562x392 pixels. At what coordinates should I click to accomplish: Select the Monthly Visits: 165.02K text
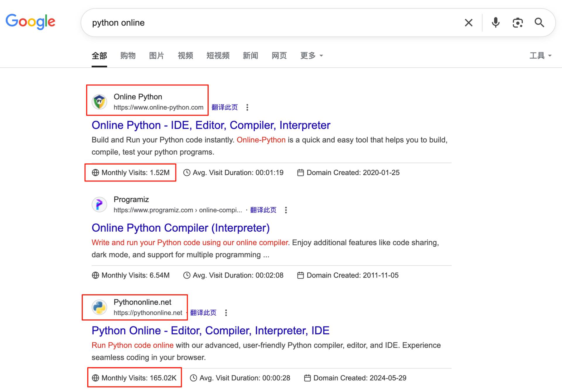[139, 378]
